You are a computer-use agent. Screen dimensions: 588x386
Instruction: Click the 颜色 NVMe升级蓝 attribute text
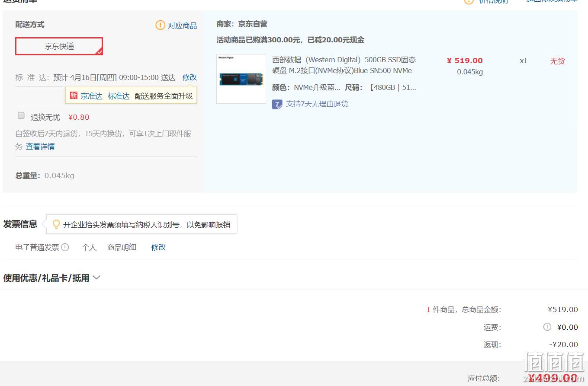(x=306, y=87)
